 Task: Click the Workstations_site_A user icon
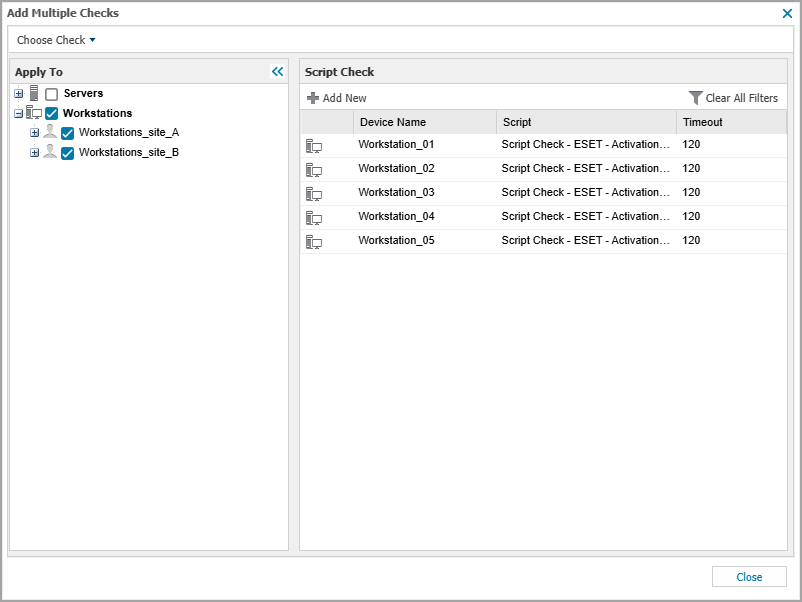coord(50,132)
